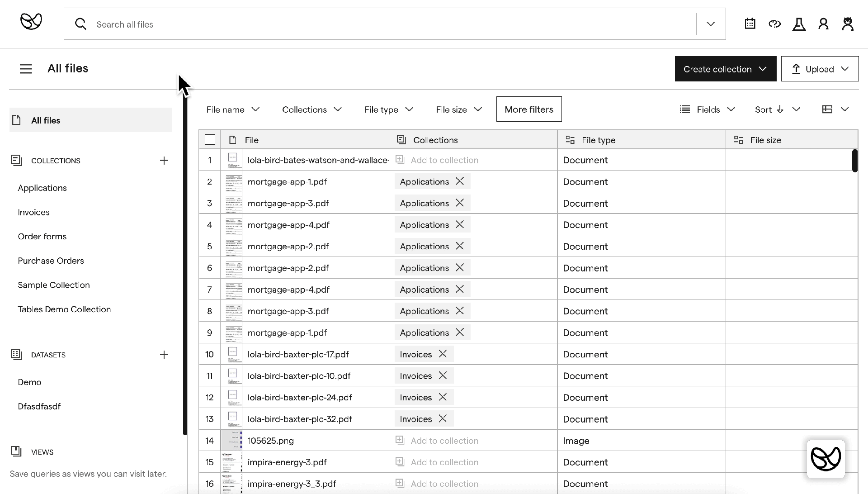Click the File column header
Image resolution: width=868 pixels, height=494 pixels.
click(x=305, y=140)
